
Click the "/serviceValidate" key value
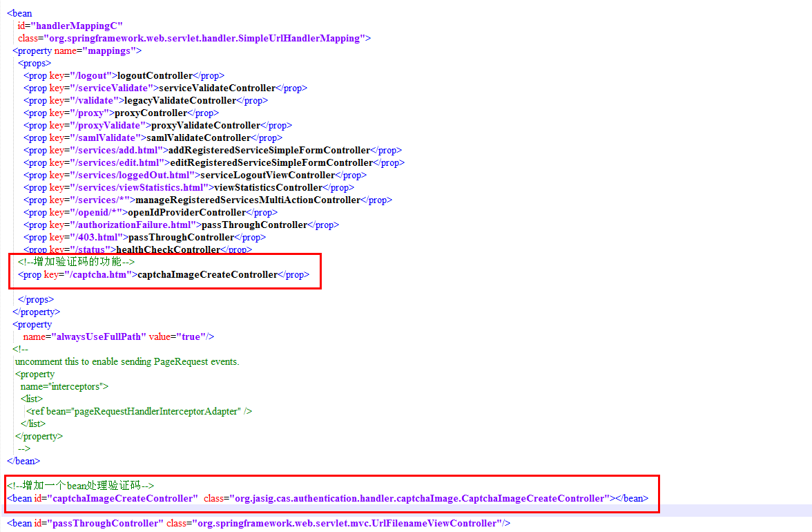[x=112, y=88]
